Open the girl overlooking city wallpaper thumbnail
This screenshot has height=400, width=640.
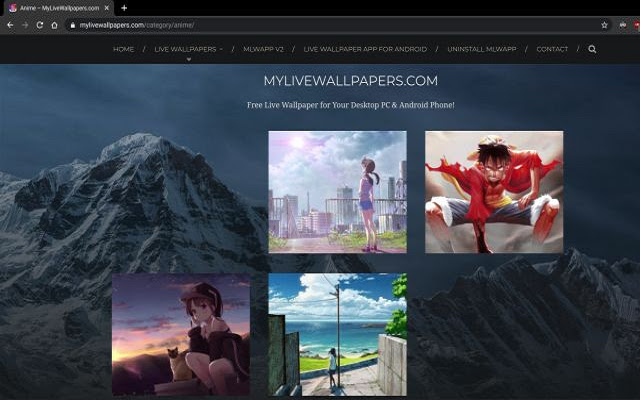tap(338, 192)
